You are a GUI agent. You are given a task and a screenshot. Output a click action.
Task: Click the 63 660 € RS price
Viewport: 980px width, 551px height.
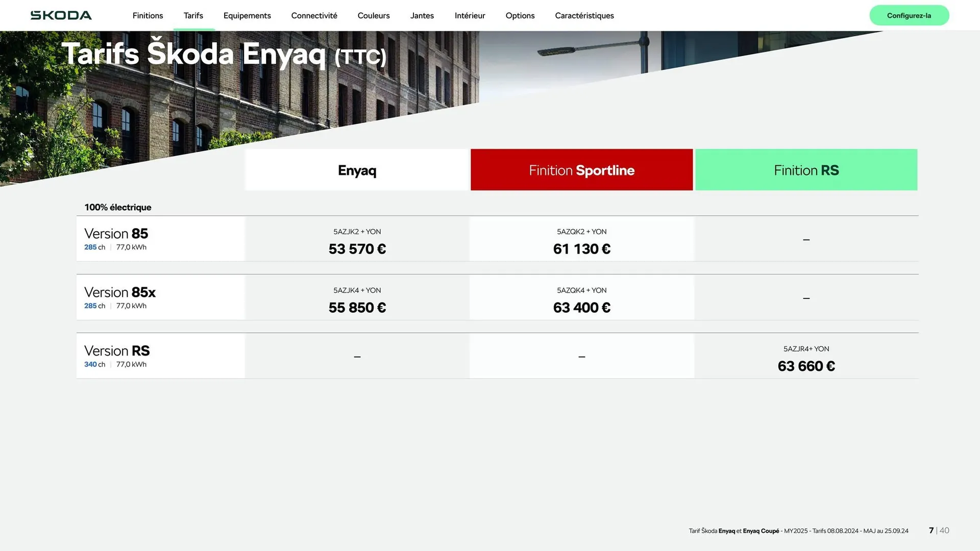point(806,366)
